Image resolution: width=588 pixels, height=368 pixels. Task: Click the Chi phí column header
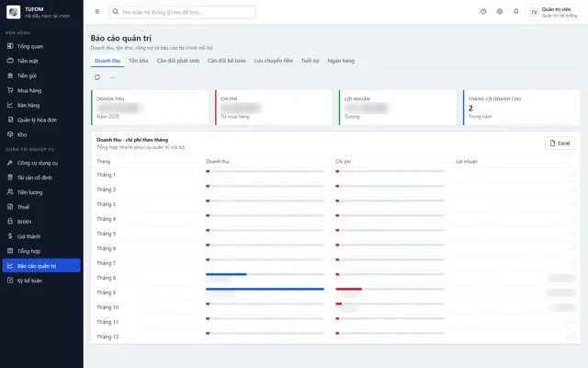tap(343, 162)
